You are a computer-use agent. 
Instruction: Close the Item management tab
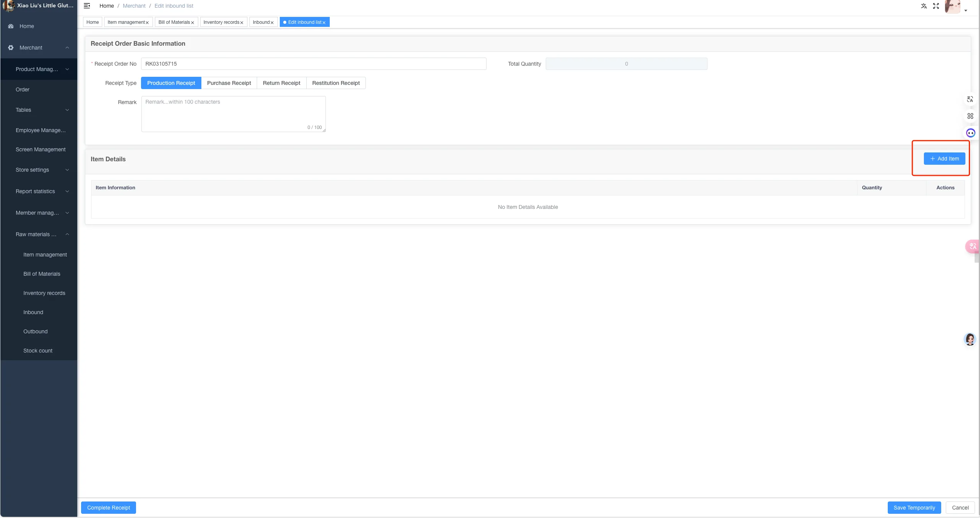(x=147, y=23)
